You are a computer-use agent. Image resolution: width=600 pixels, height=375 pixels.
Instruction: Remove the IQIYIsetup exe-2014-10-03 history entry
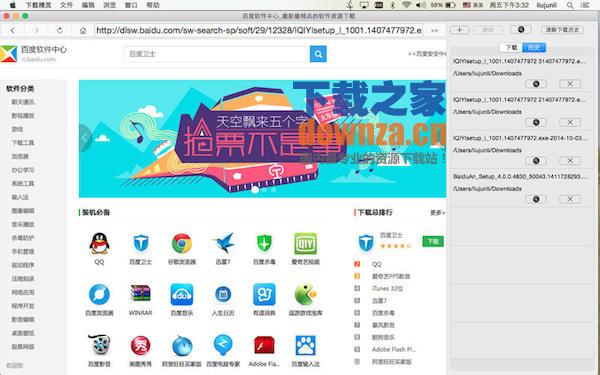pyautogui.click(x=570, y=161)
